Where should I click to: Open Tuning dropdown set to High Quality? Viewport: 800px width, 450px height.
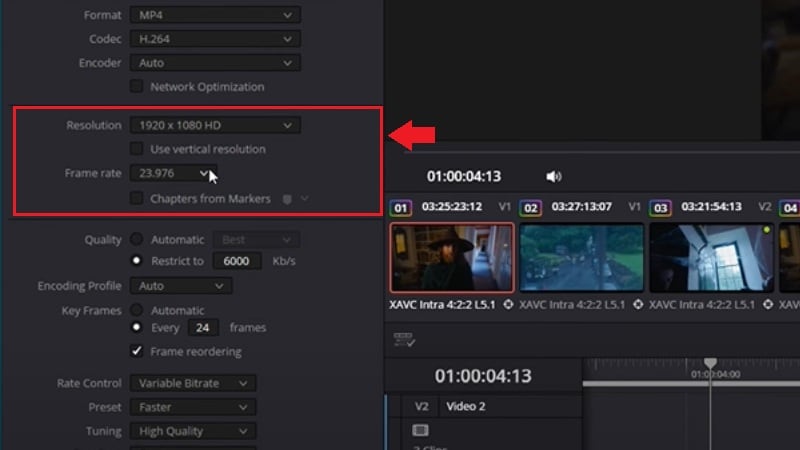point(193,431)
